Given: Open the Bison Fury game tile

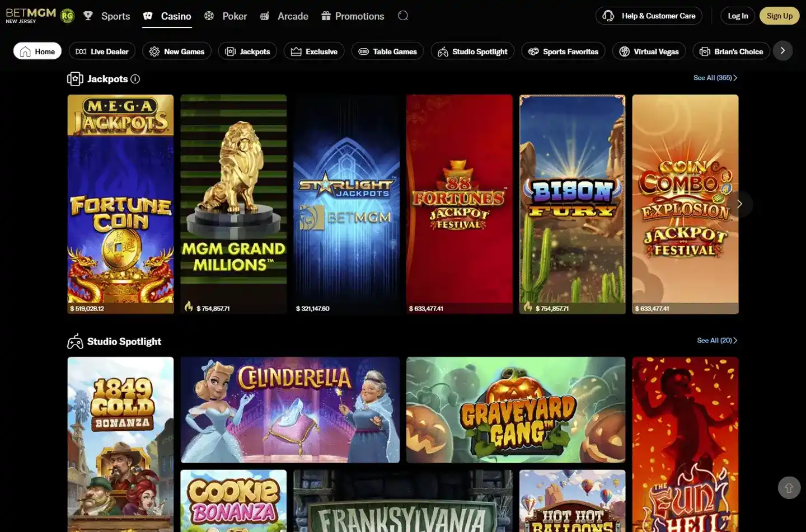Looking at the screenshot, I should click(x=572, y=204).
